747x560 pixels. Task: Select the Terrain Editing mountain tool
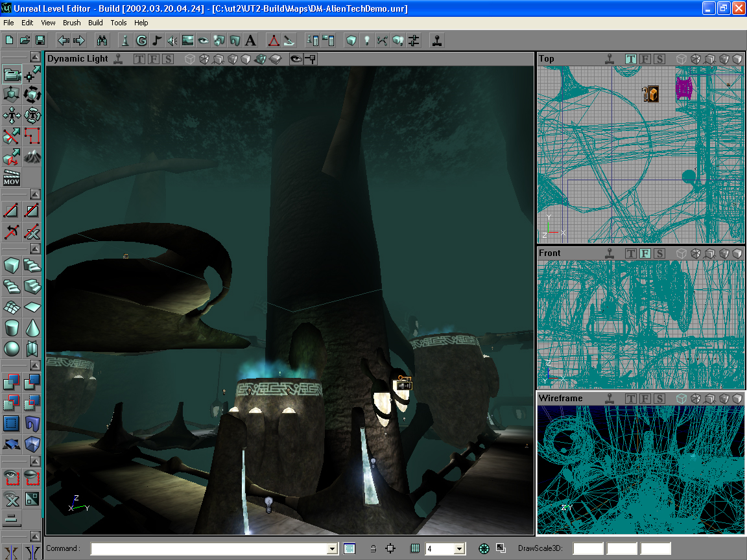click(x=32, y=156)
